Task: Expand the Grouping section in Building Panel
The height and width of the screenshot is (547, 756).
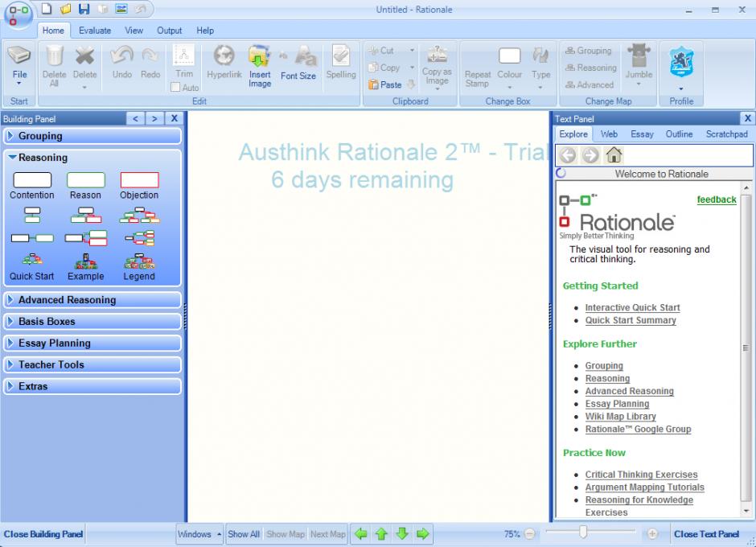Action: tap(92, 136)
